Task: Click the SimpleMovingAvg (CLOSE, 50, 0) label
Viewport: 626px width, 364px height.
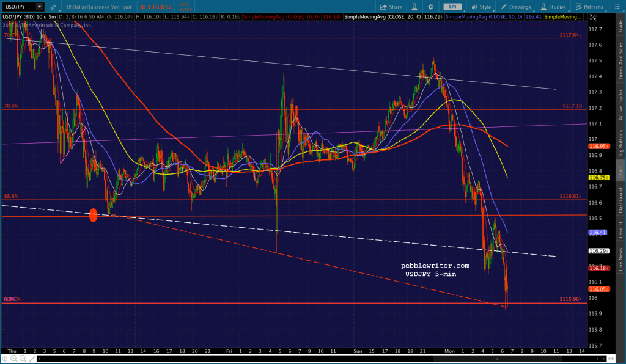Action: (484, 17)
